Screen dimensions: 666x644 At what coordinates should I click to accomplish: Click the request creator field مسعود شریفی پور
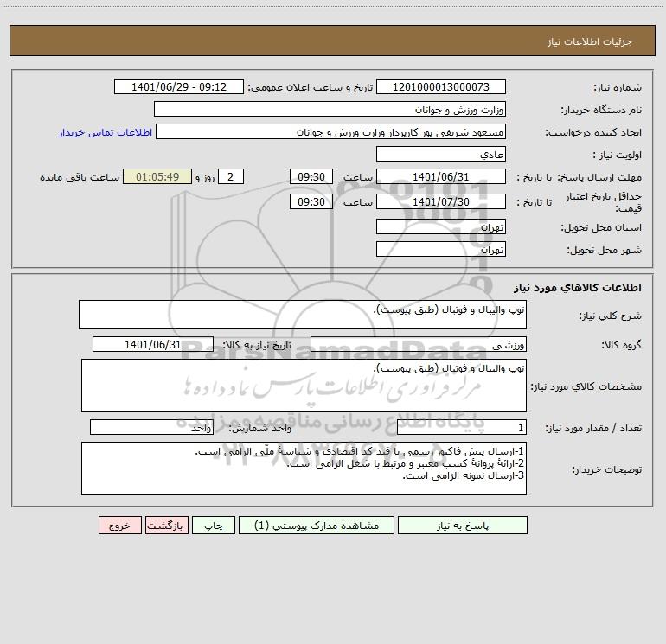tap(331, 131)
